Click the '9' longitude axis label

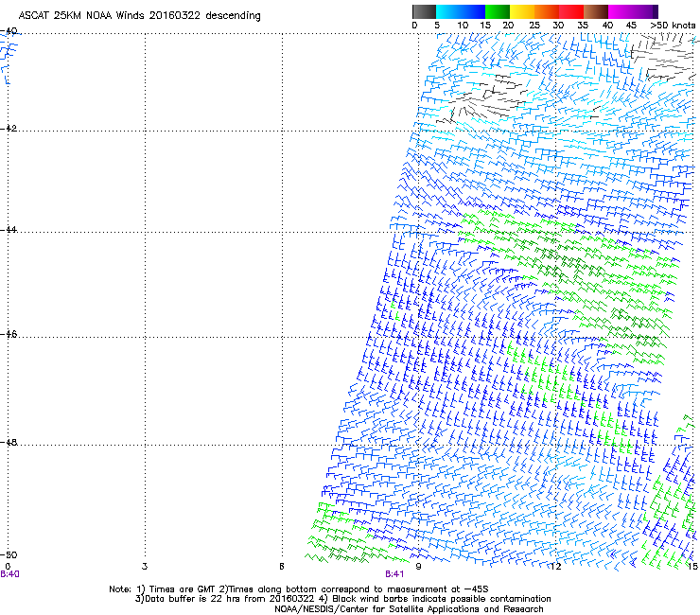418,567
